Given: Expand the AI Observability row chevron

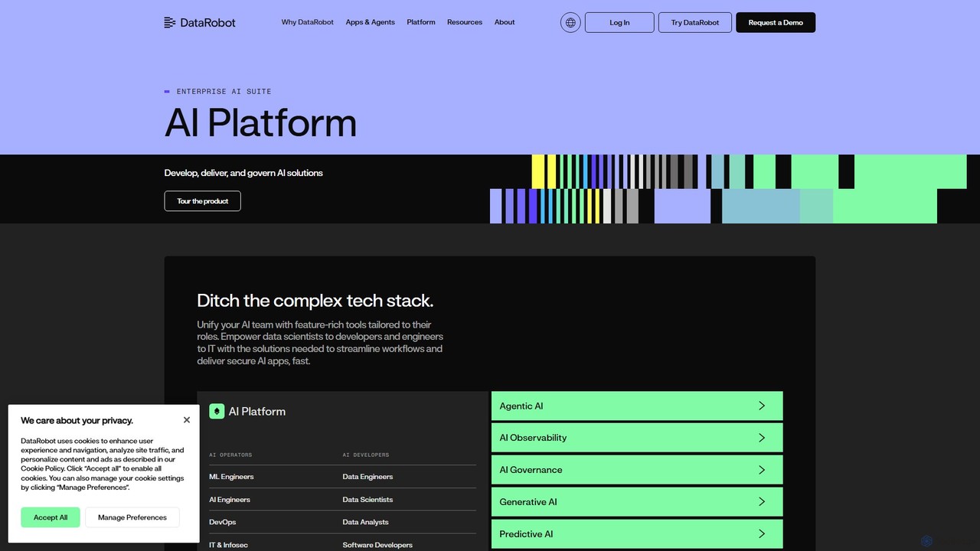Looking at the screenshot, I should click(762, 438).
